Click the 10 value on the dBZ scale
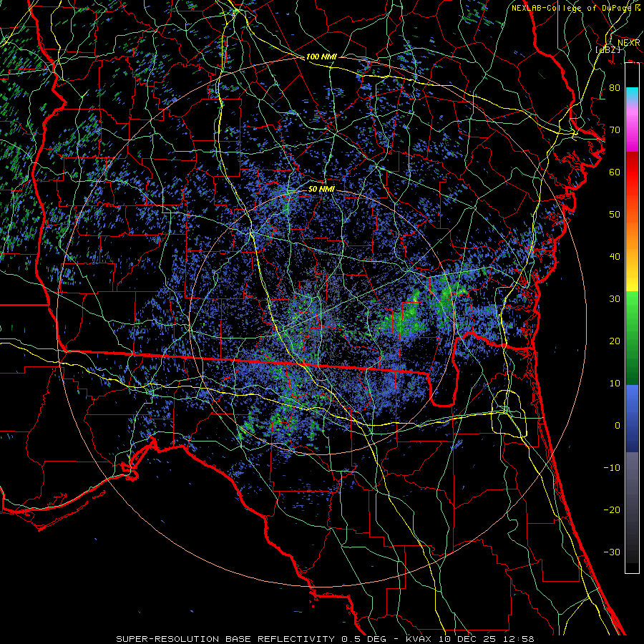 click(x=615, y=384)
